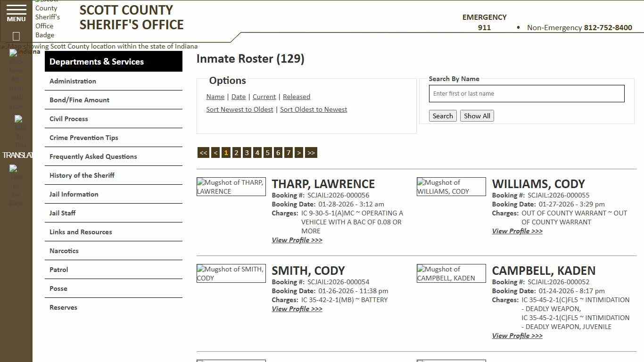Show Released inmates only

click(x=296, y=97)
